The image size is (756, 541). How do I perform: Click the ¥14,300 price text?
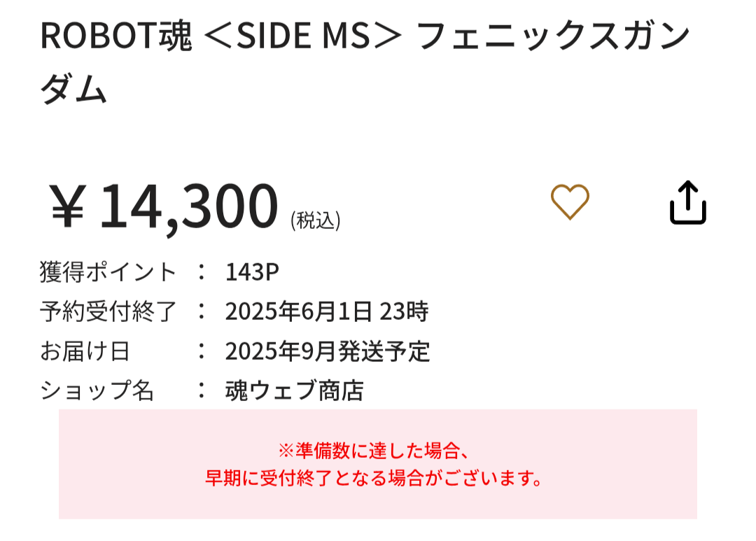[x=164, y=206]
